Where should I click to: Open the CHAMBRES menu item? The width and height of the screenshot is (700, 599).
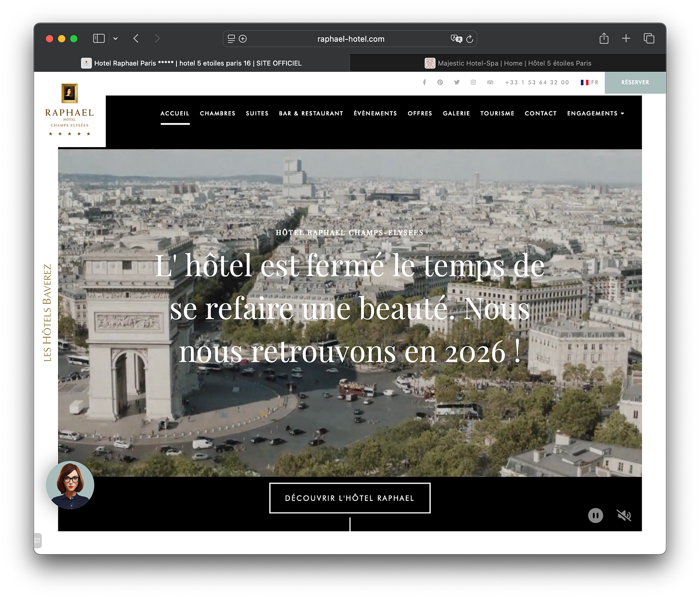coord(218,113)
